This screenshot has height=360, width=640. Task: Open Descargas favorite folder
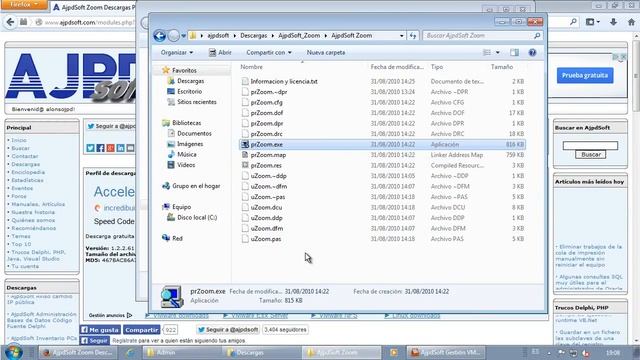(191, 81)
